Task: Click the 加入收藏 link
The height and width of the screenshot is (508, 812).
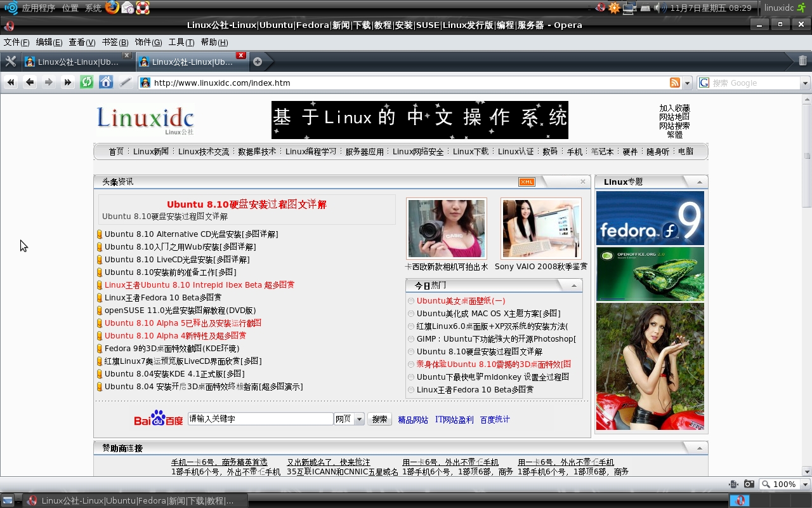Action: point(674,109)
